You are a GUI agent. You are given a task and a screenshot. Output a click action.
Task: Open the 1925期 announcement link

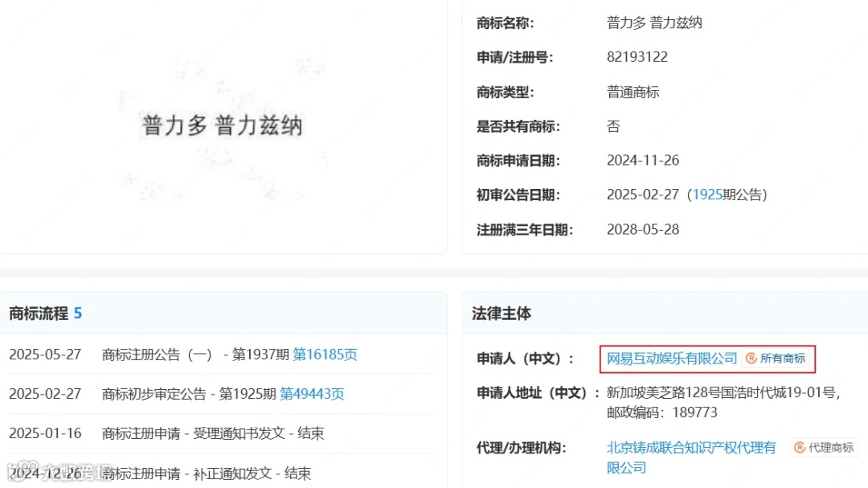coord(707,195)
